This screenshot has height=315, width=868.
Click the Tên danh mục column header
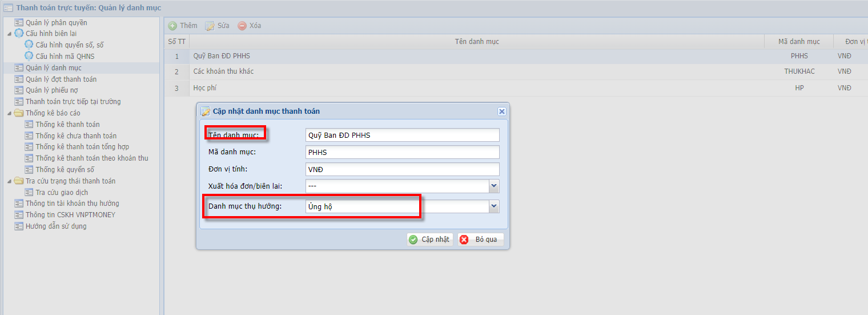[476, 42]
